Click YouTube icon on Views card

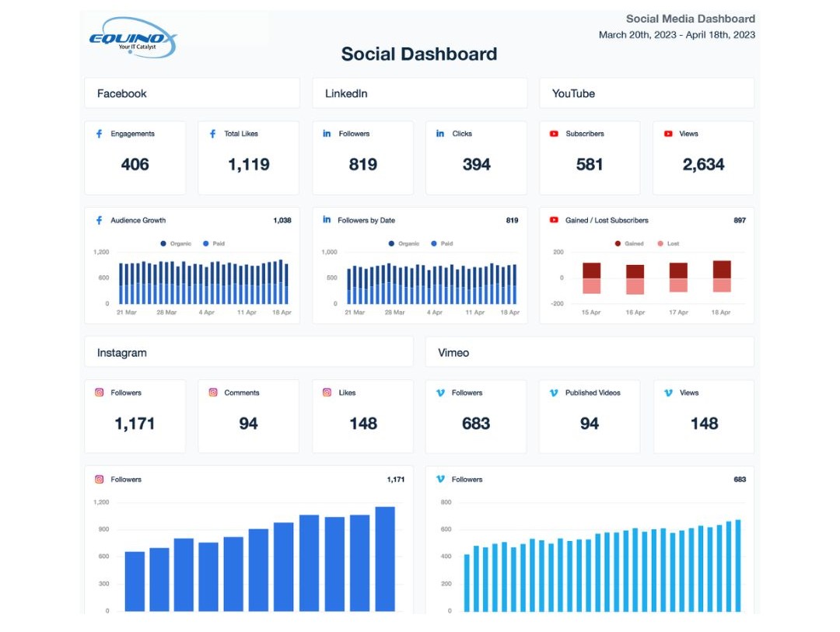point(668,134)
